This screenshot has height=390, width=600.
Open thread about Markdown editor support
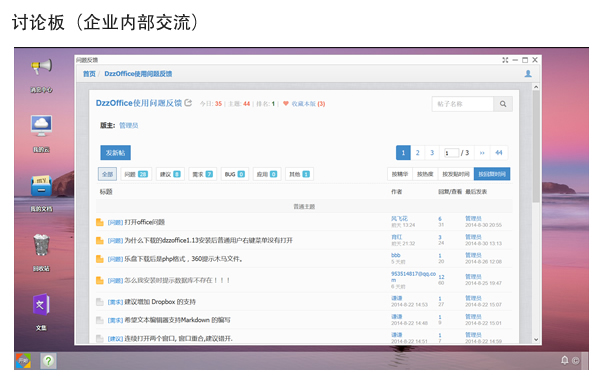coord(178,320)
